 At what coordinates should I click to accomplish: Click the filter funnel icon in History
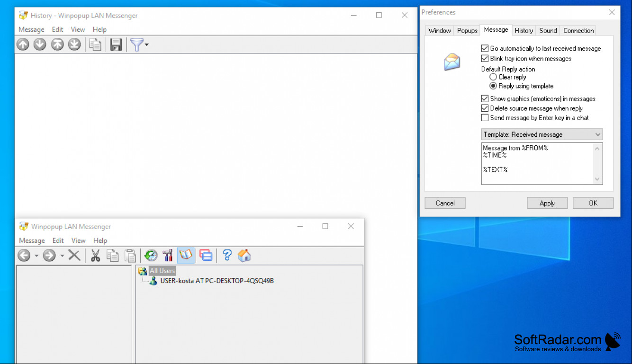(x=136, y=44)
